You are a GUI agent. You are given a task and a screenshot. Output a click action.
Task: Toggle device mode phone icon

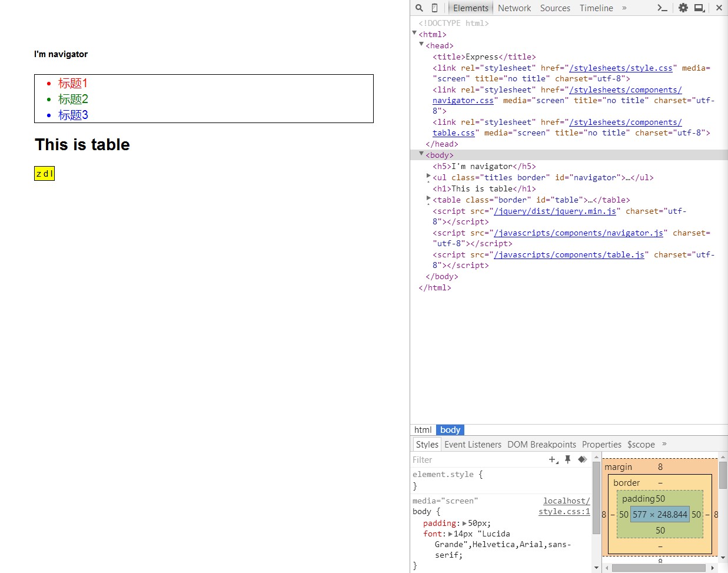click(434, 8)
